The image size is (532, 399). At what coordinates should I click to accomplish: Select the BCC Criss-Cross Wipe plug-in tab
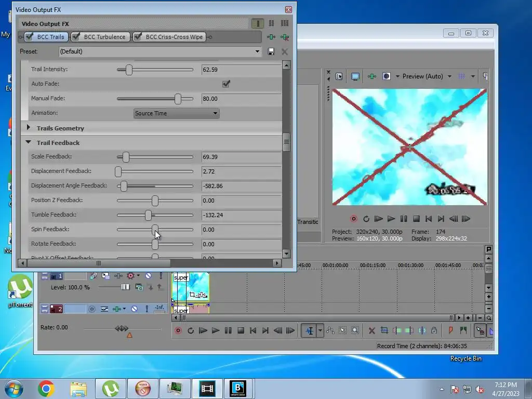click(170, 37)
